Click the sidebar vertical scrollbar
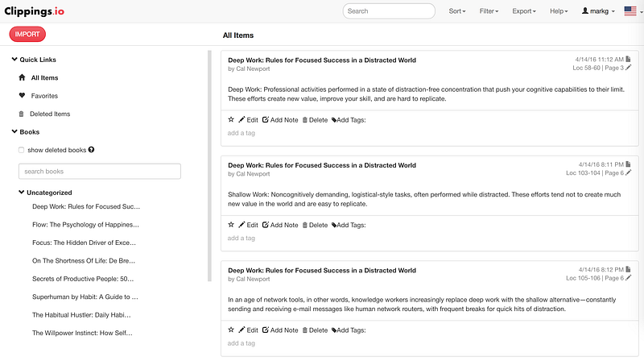Image resolution: width=644 pixels, height=361 pixels. pyautogui.click(x=209, y=166)
